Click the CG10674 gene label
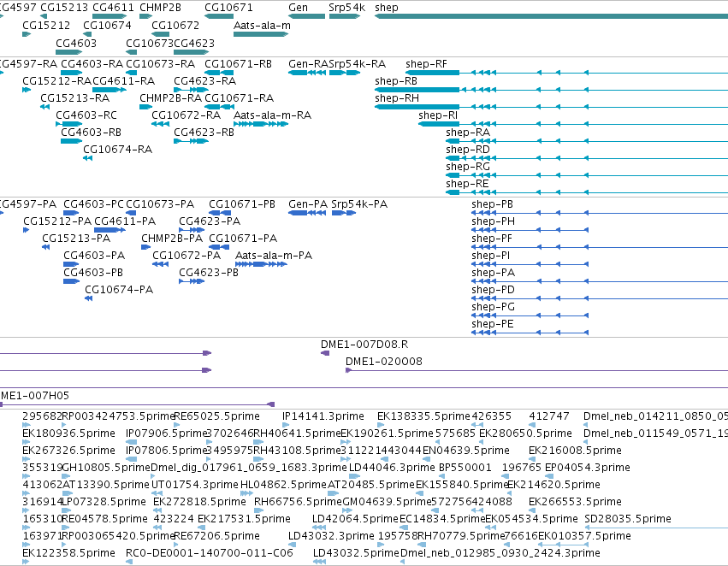Image resolution: width=728 pixels, height=566 pixels. [x=107, y=25]
